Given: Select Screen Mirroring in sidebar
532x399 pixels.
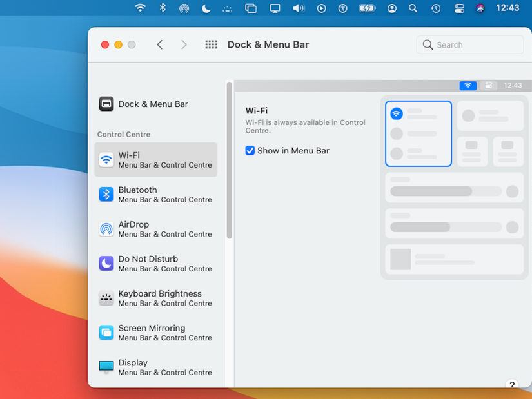Looking at the screenshot, I should click(155, 333).
